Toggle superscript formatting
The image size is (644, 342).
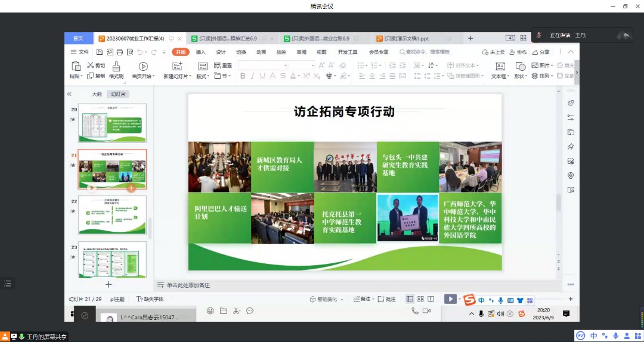pos(306,76)
